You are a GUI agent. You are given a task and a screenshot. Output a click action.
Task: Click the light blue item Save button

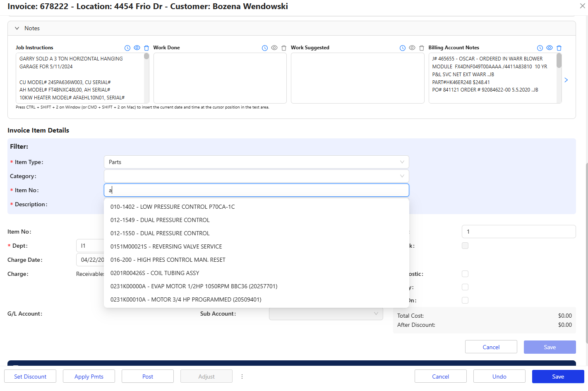point(550,347)
